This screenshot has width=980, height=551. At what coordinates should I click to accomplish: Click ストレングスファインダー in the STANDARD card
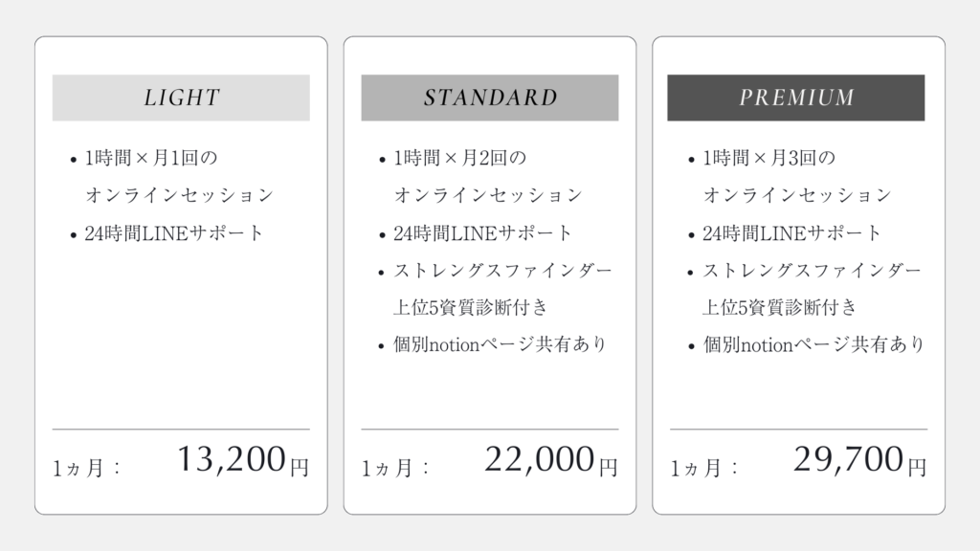[502, 271]
